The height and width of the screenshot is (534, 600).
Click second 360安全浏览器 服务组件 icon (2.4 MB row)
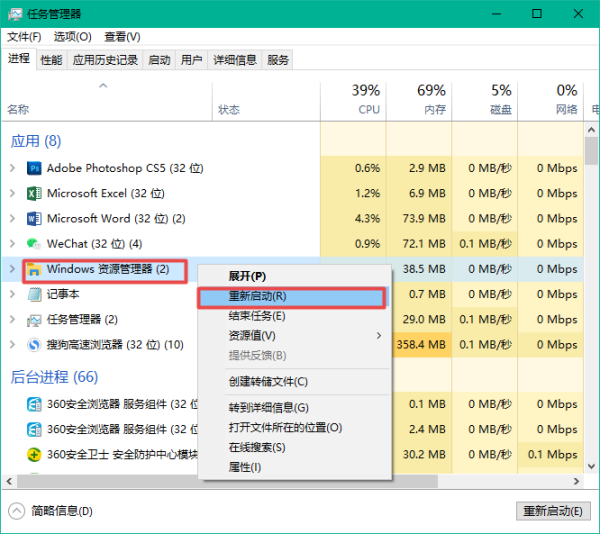click(x=34, y=430)
